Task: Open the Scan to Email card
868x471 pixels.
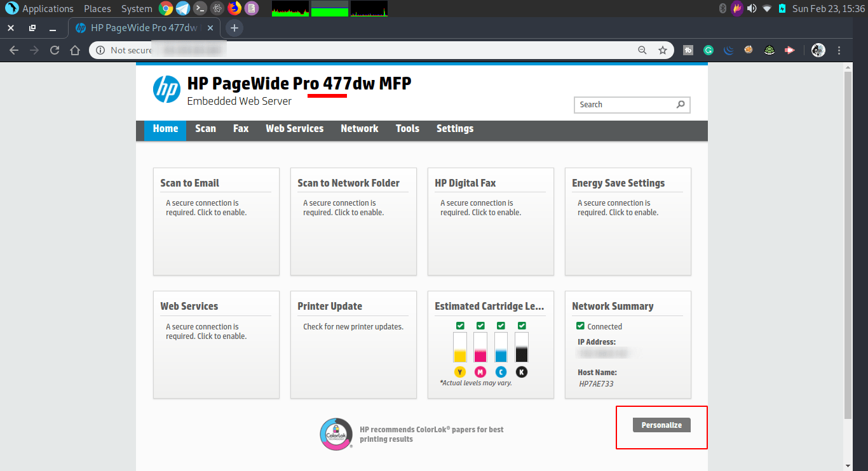Action: coord(216,222)
